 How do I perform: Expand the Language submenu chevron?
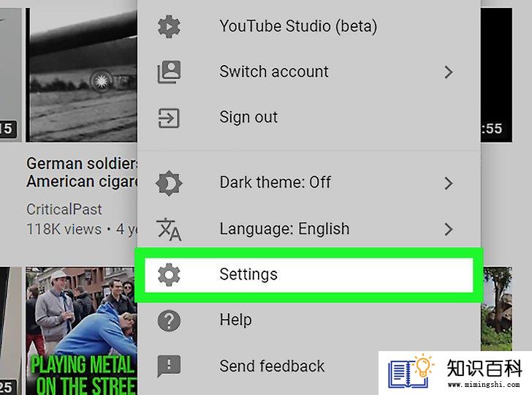[449, 229]
